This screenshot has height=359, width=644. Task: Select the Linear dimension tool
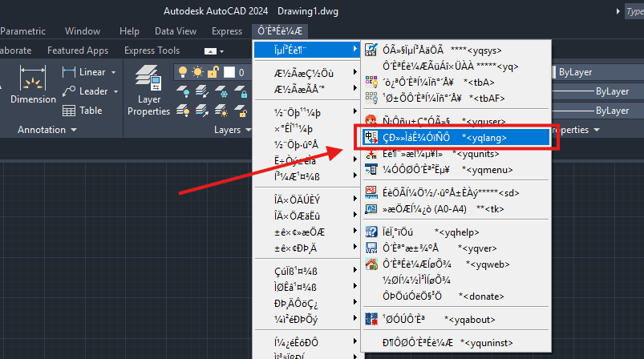[x=84, y=72]
